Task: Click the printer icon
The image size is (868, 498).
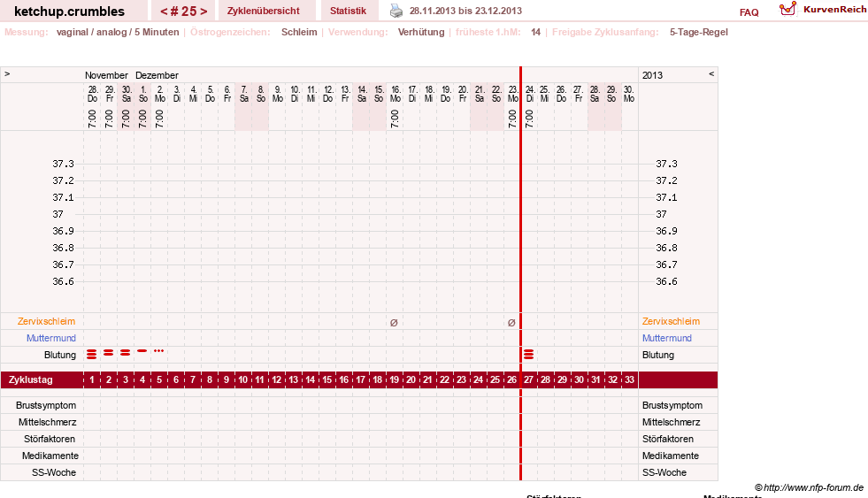Action: [396, 11]
